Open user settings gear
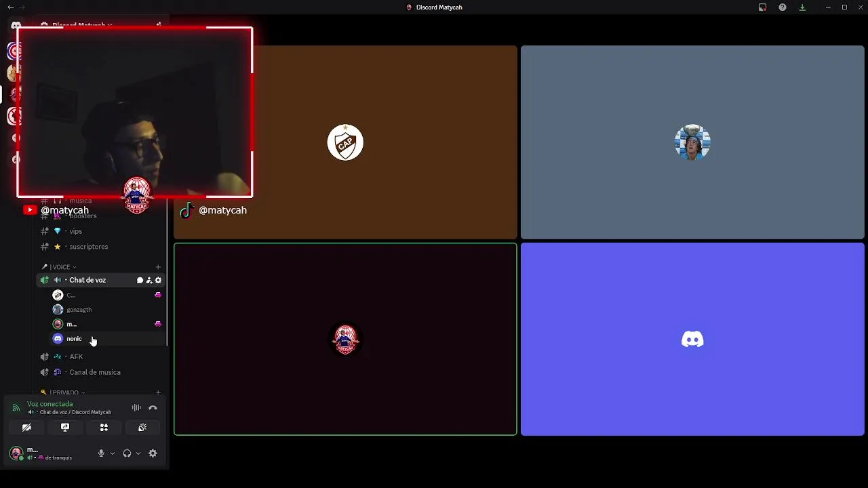The height and width of the screenshot is (488, 868). point(153,453)
